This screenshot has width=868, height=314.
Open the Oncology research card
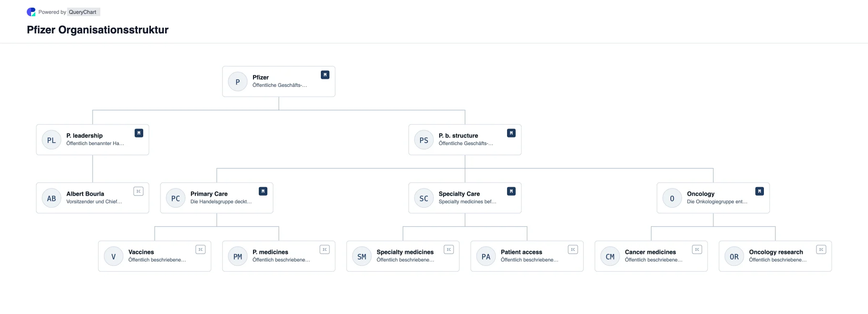[775, 256]
